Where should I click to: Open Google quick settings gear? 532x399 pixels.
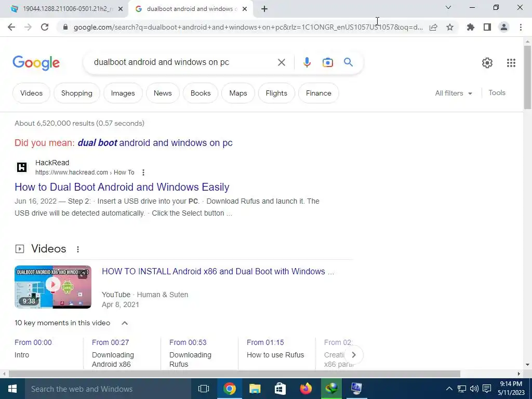click(487, 63)
